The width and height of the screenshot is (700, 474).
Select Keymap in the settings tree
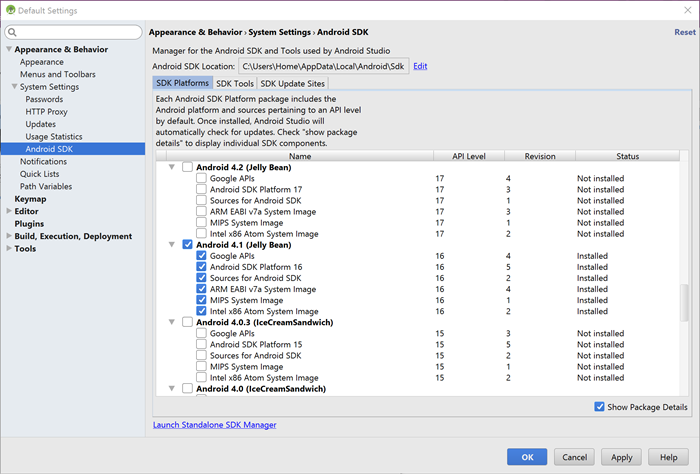tap(30, 199)
